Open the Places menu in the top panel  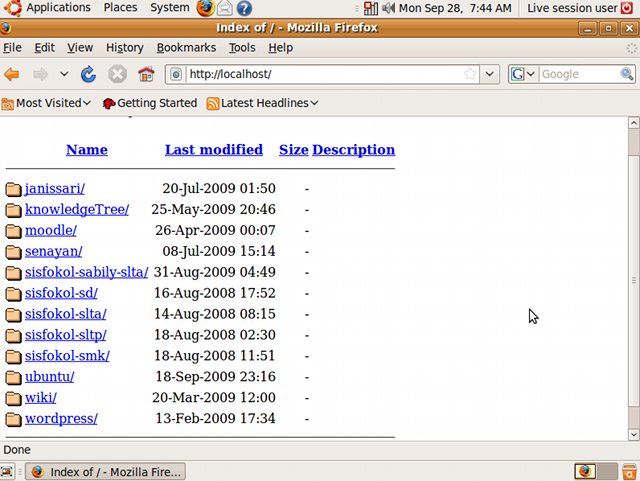(120, 8)
